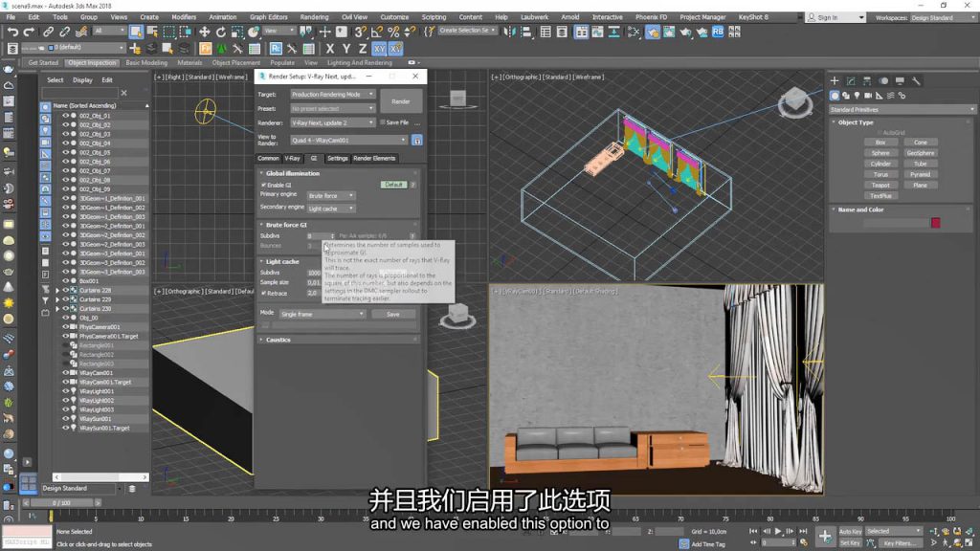Open the Primary engine dropdown
Viewport: 980px width, 551px height.
[330, 195]
